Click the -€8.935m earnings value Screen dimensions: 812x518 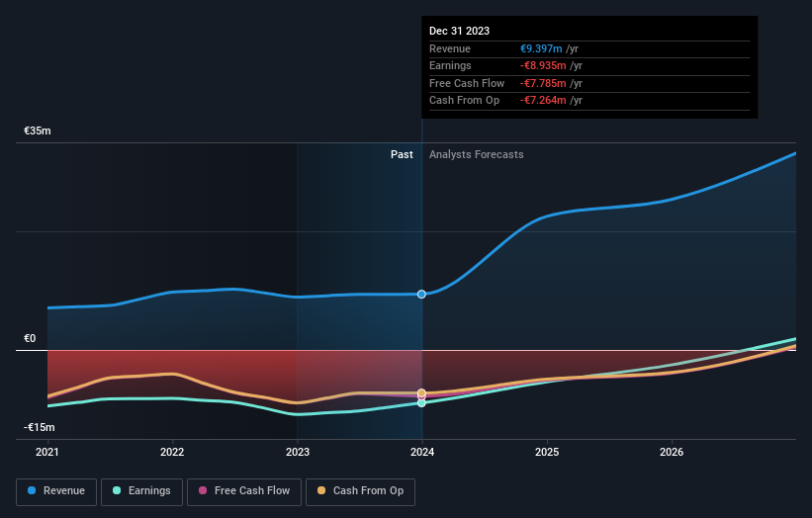(x=543, y=65)
